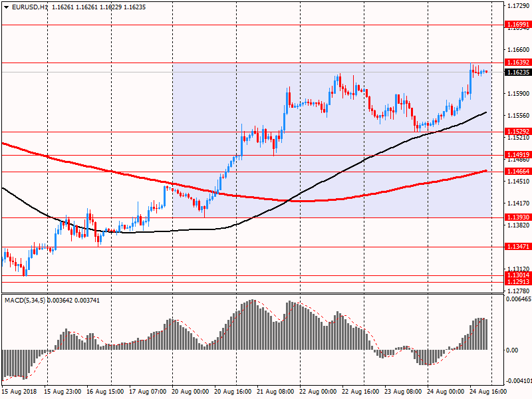
Task: Click the 20 Aug 16:00 time axis label
Action: [233, 392]
